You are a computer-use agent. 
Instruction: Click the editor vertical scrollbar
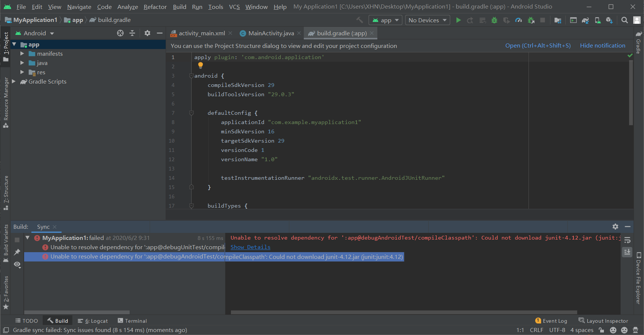tap(631, 93)
